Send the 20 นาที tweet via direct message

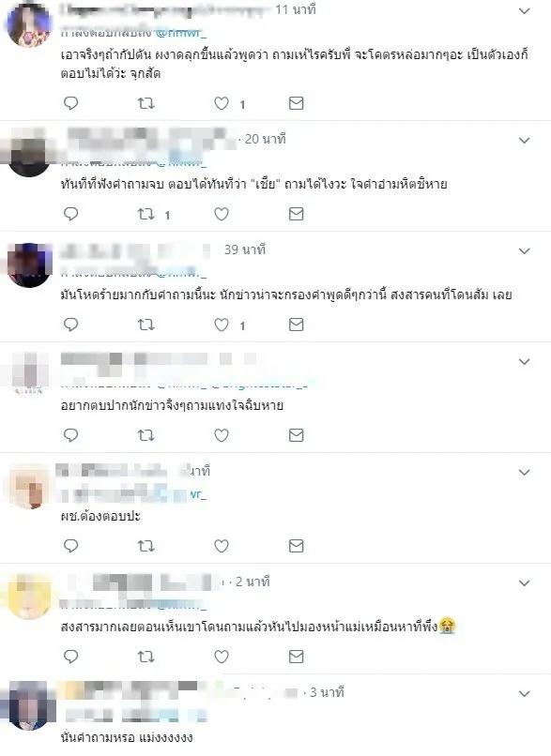click(296, 214)
